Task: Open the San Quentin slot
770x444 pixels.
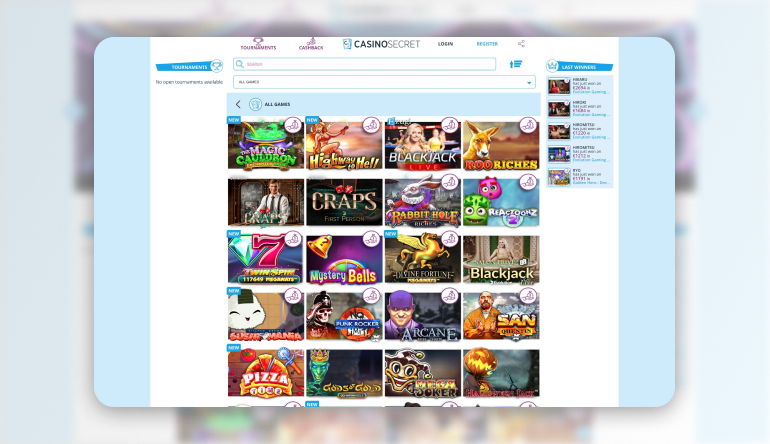Action: click(x=501, y=316)
